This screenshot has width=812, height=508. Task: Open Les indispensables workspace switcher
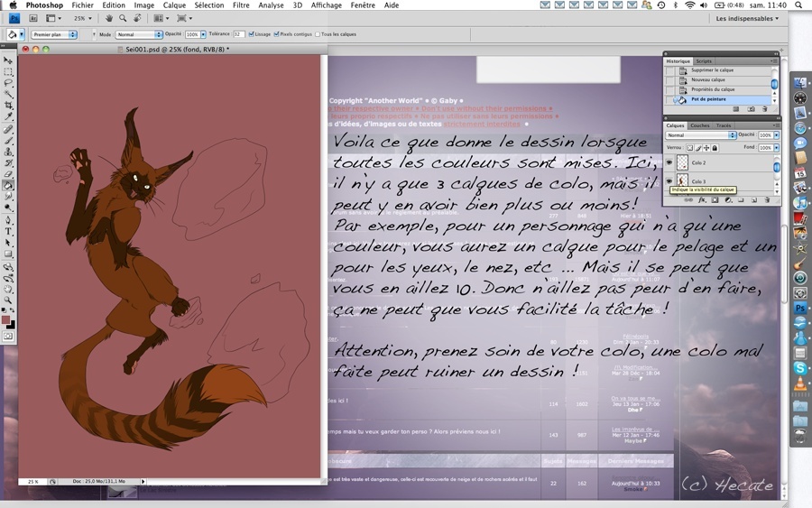747,19
